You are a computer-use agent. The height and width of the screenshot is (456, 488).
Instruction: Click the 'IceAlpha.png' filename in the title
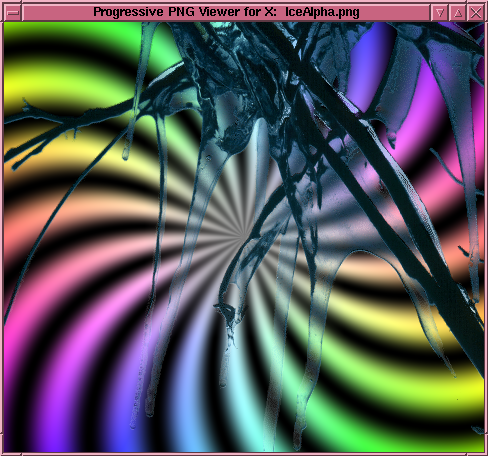tap(322, 12)
